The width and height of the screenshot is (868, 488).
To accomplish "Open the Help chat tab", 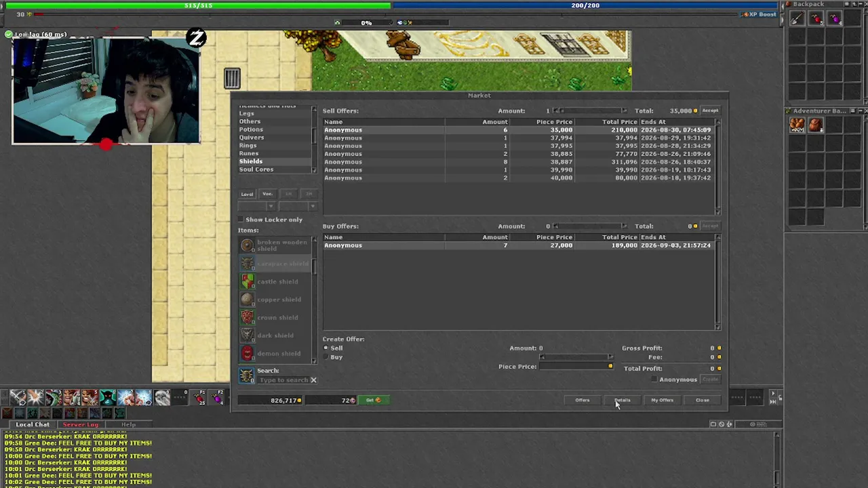I will tap(128, 425).
